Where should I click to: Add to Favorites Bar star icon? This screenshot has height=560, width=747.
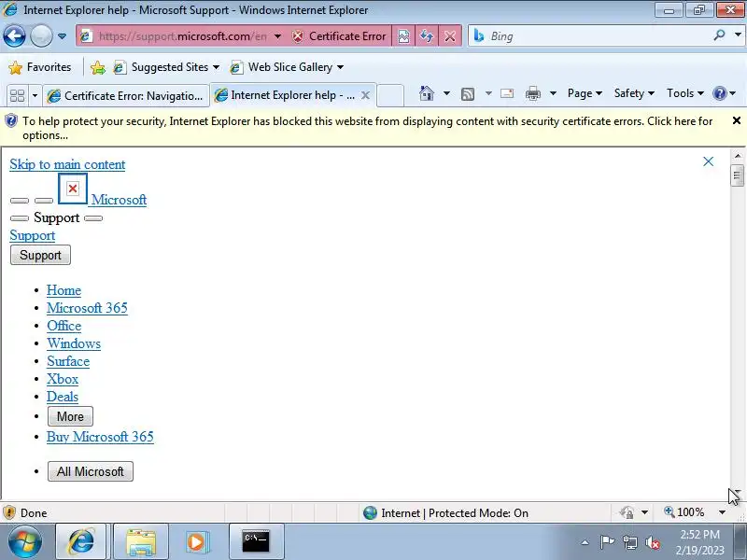98,67
